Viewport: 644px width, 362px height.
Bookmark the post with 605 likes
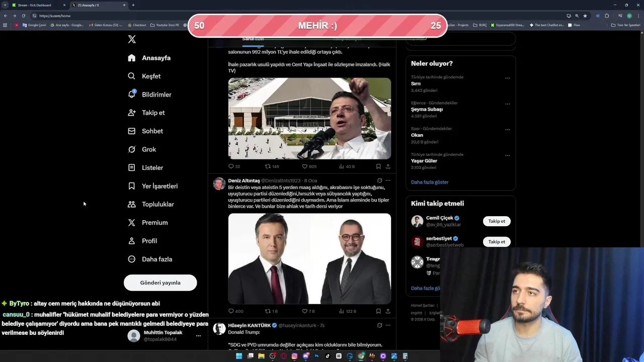(378, 166)
